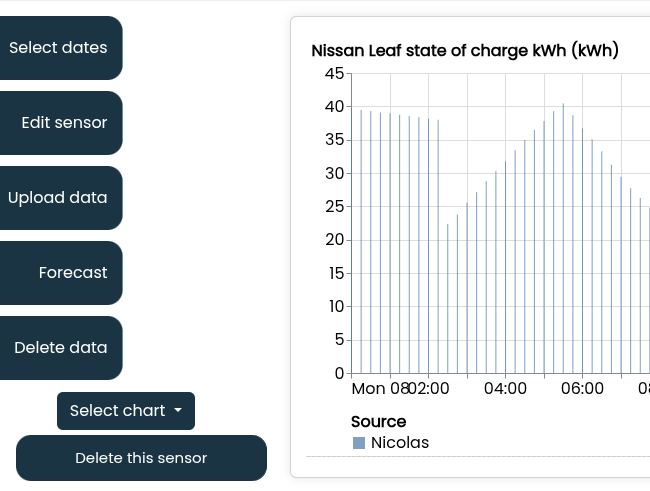This screenshot has height=491, width=650.
Task: Click the Nissan Leaf chart title
Action: pos(465,50)
